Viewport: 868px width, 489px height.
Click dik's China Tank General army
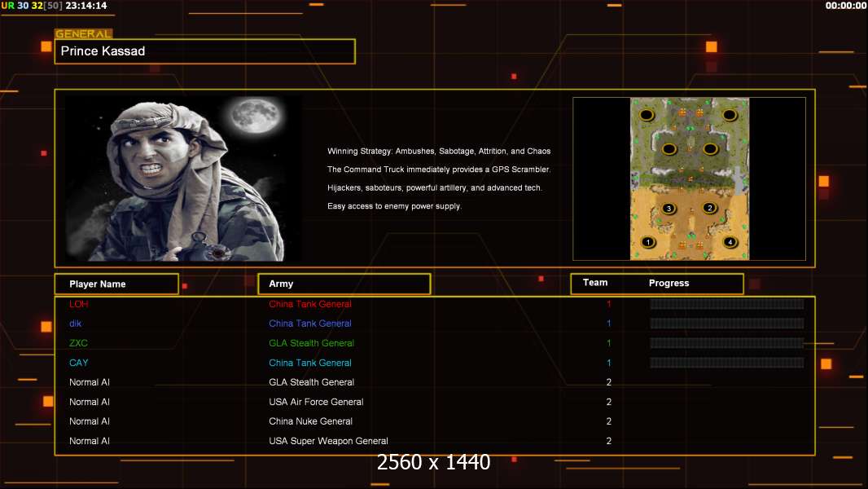click(x=310, y=324)
